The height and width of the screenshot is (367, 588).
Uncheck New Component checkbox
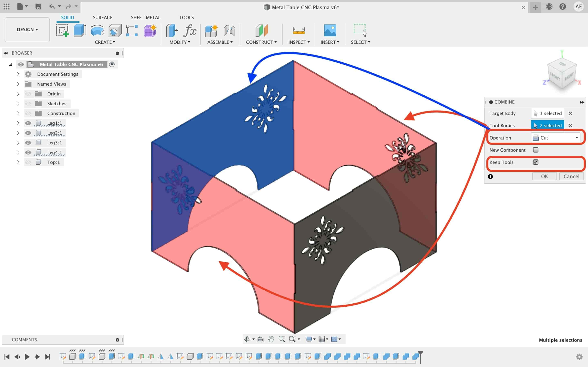(536, 150)
